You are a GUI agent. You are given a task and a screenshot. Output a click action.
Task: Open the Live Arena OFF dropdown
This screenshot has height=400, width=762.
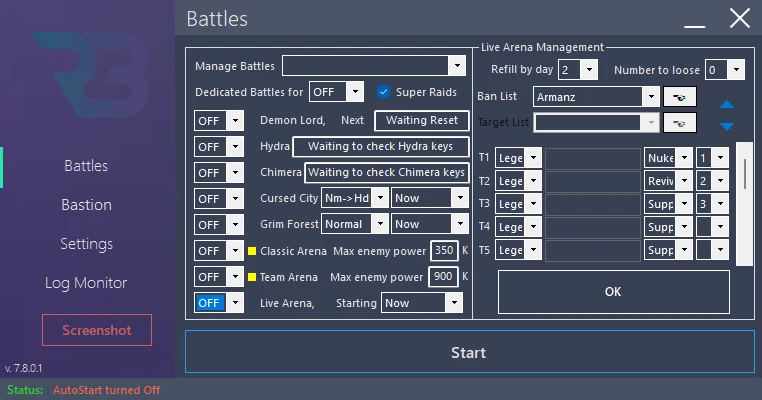point(219,303)
